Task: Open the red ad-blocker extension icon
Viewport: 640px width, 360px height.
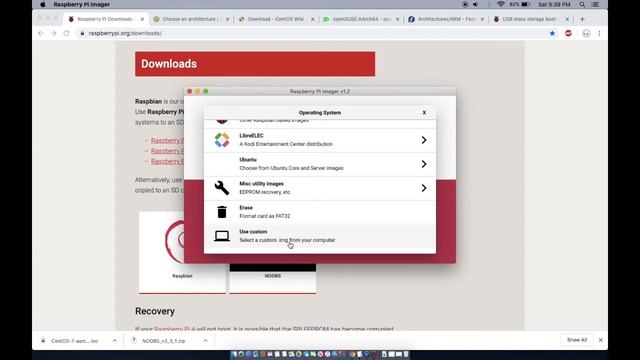Action: [x=568, y=33]
